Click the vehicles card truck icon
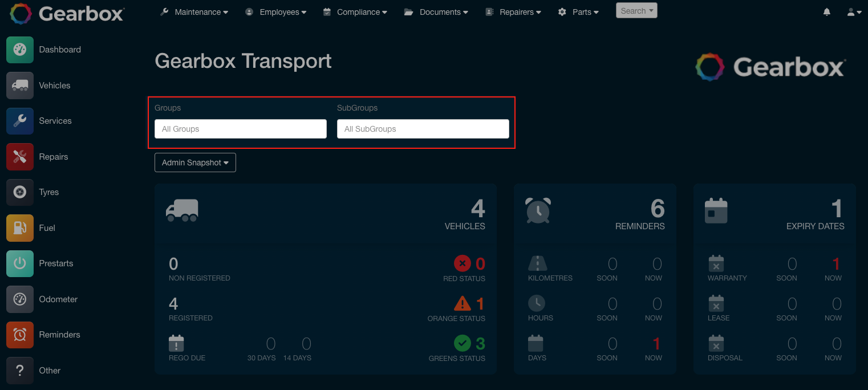This screenshot has width=868, height=390. pos(182,210)
